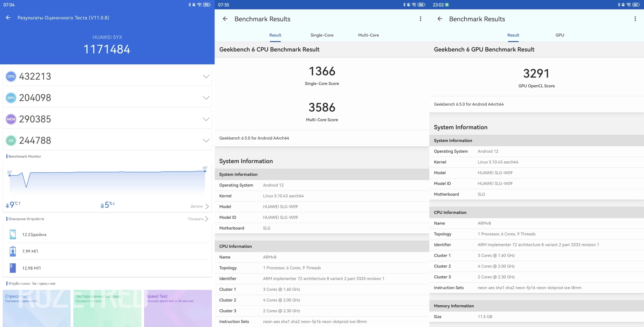
Task: Switch to the Single-Core tab
Action: coord(322,35)
